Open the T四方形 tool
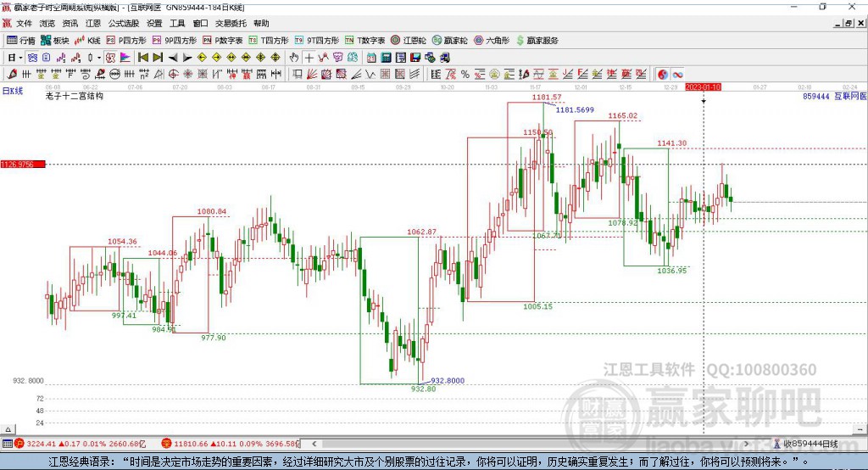The height and width of the screenshot is (470, 868). tap(269, 41)
